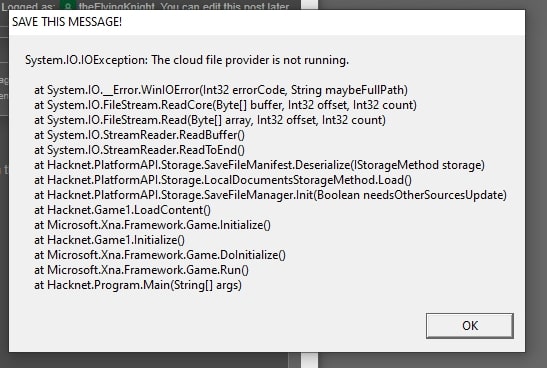Click the Hacknet.Game1.Initialize() line
This screenshot has height=368, width=547.
[x=109, y=240]
